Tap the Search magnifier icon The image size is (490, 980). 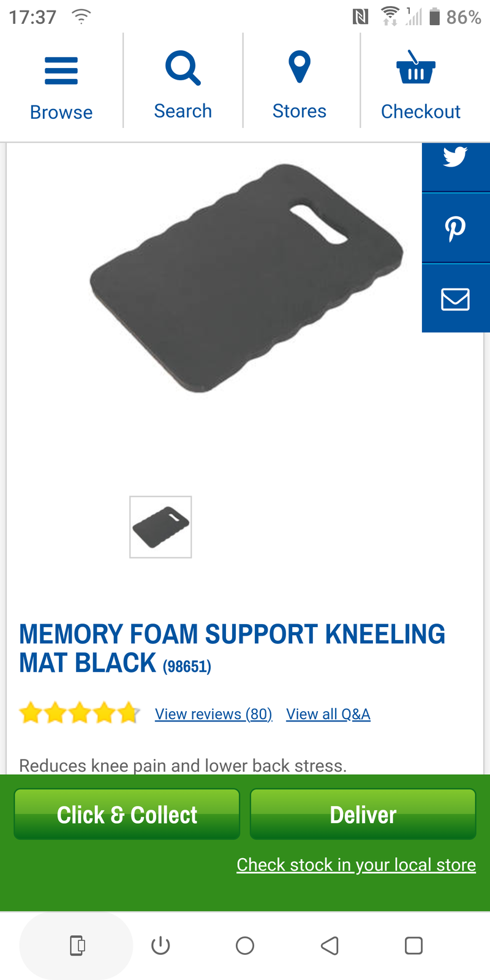coord(183,68)
